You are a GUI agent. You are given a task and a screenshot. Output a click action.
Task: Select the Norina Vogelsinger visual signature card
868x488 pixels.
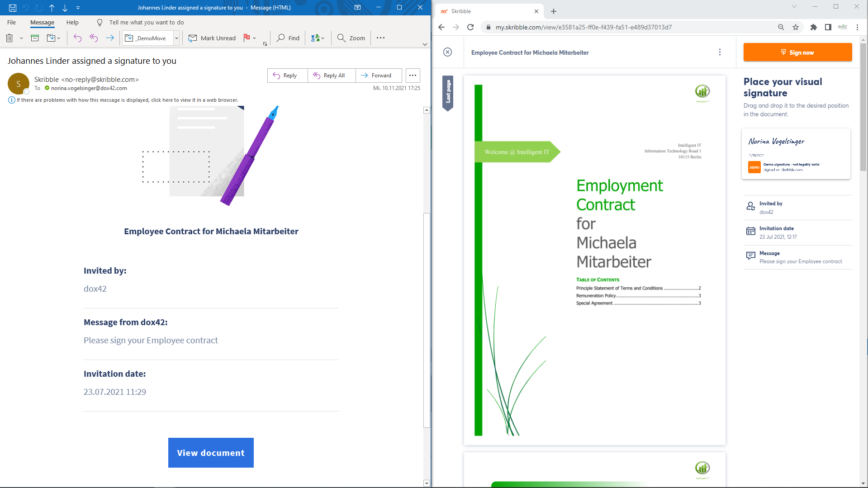click(x=796, y=154)
